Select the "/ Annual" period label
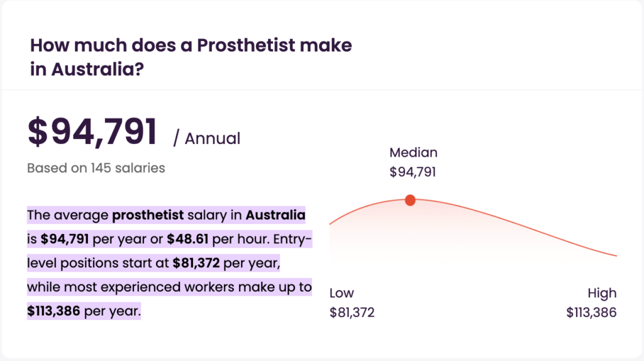 tap(207, 138)
